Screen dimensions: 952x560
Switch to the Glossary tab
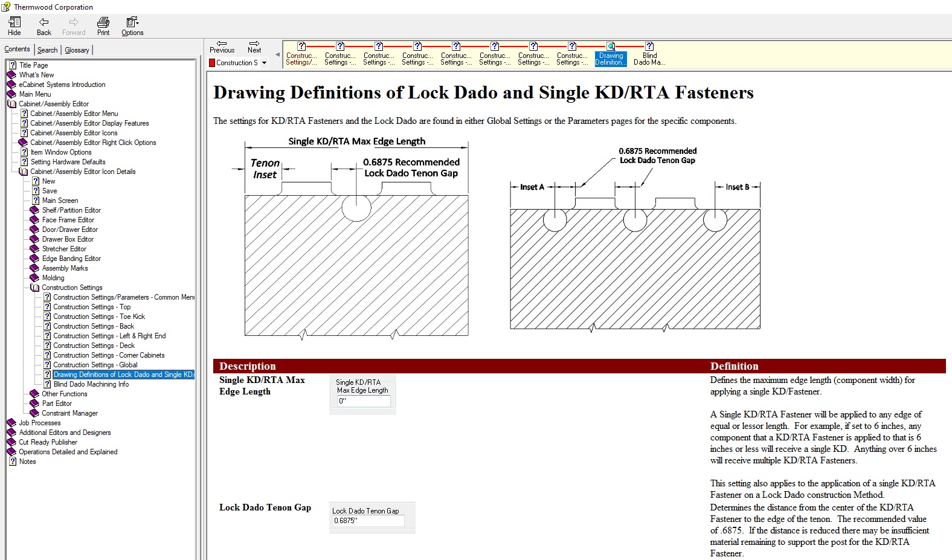(77, 50)
